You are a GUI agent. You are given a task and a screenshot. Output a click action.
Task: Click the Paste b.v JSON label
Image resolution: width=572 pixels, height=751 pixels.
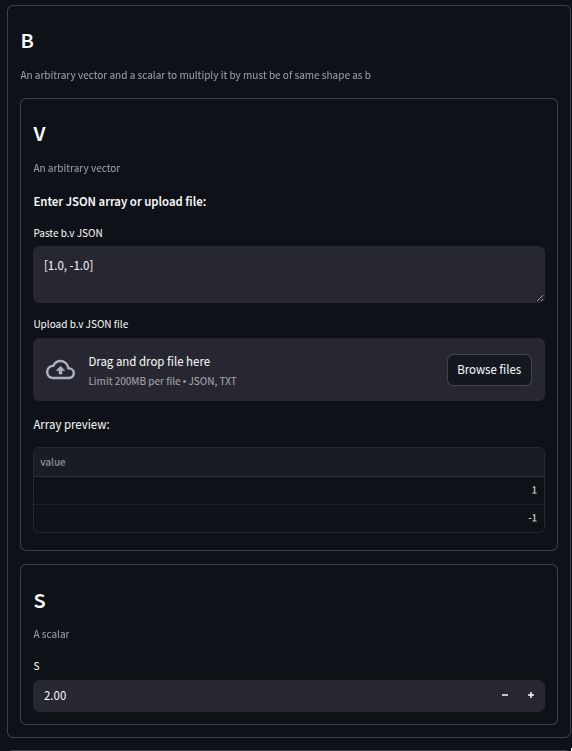68,233
